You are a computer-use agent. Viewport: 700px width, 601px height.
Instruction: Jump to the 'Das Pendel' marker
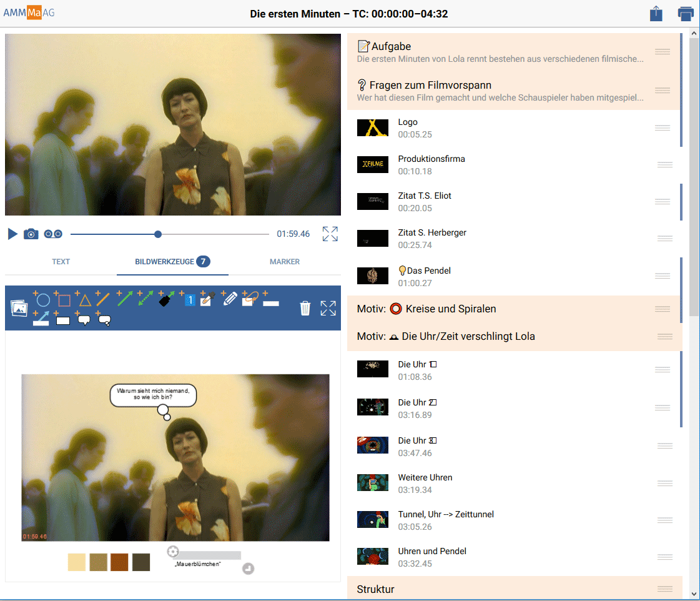click(x=513, y=276)
